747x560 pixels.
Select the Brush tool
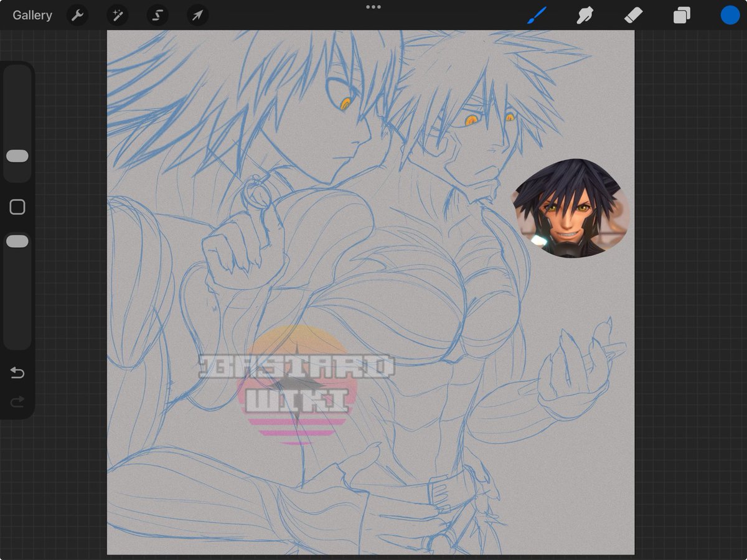(x=537, y=16)
